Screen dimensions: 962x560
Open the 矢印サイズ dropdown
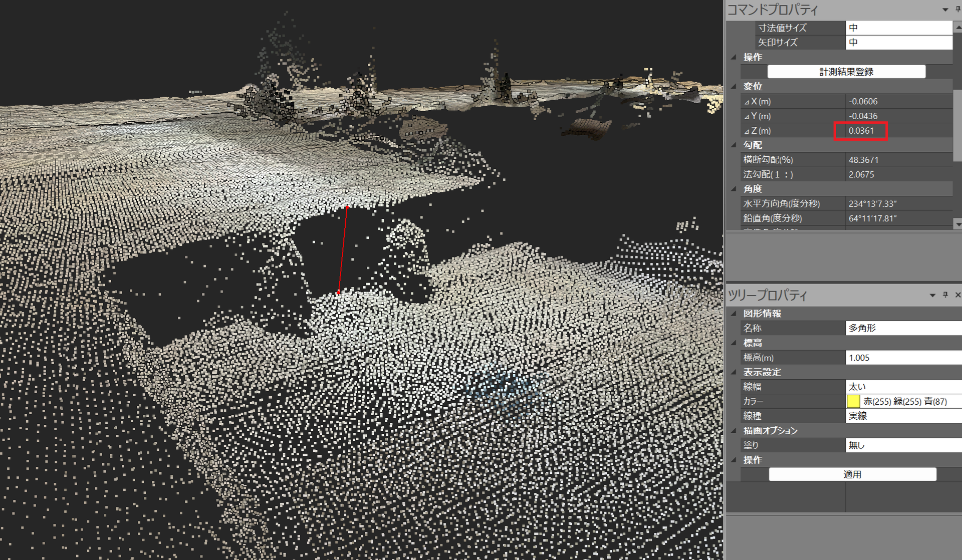coord(899,43)
